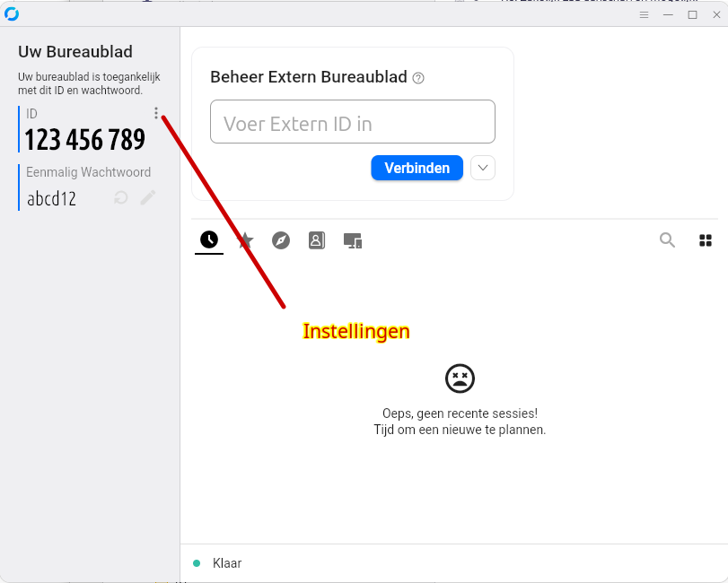Toggle the grid view layout icon
The height and width of the screenshot is (583, 728).
click(706, 239)
